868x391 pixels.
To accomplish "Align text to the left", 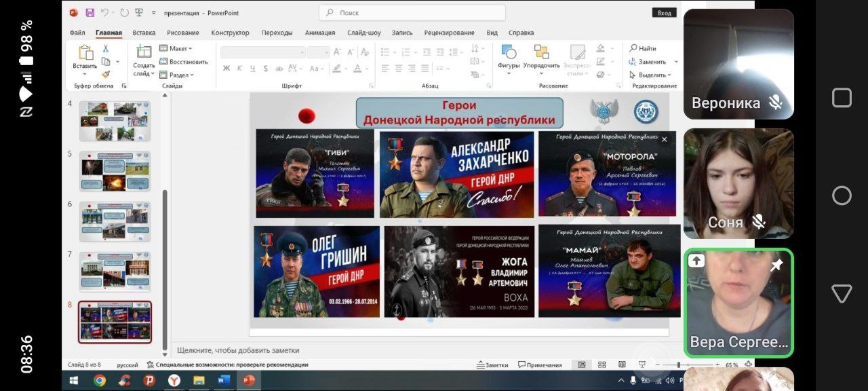I will [385, 68].
